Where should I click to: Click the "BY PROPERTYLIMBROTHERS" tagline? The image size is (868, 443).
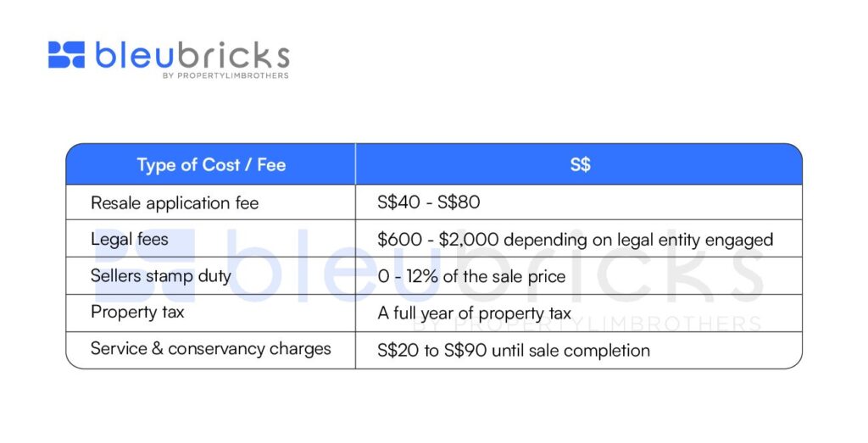225,75
